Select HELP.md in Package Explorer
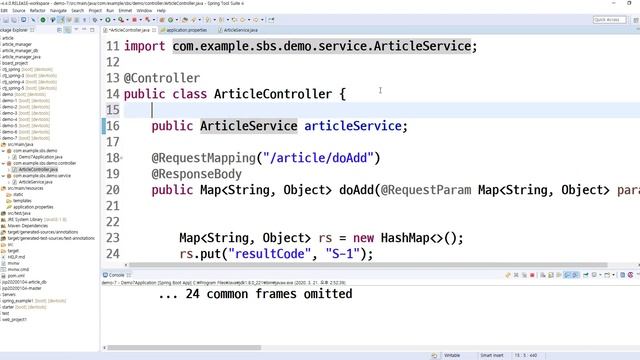The image size is (640, 360). tap(16, 257)
